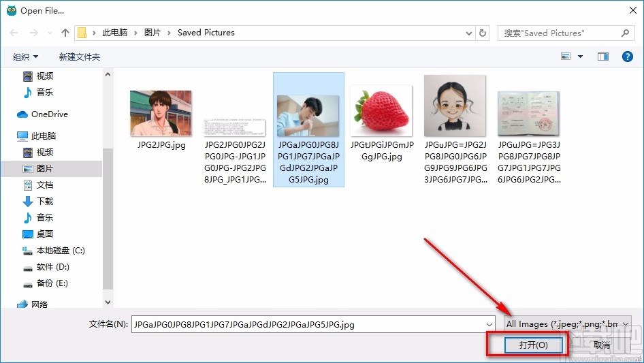Select 此电脑 in the sidebar
This screenshot has width=644, height=363.
pos(37,136)
